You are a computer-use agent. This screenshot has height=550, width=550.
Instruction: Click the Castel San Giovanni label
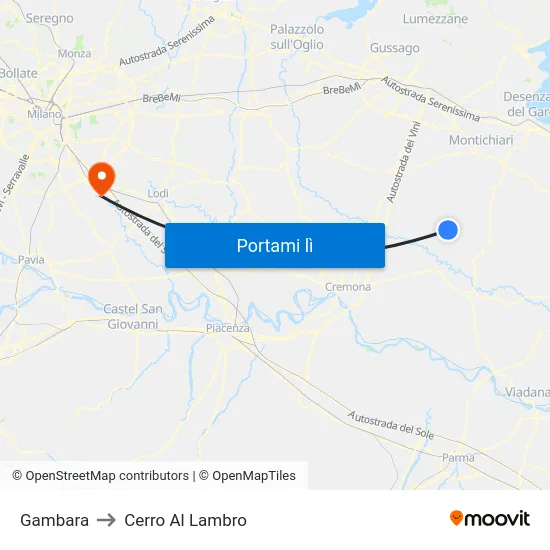click(x=133, y=316)
